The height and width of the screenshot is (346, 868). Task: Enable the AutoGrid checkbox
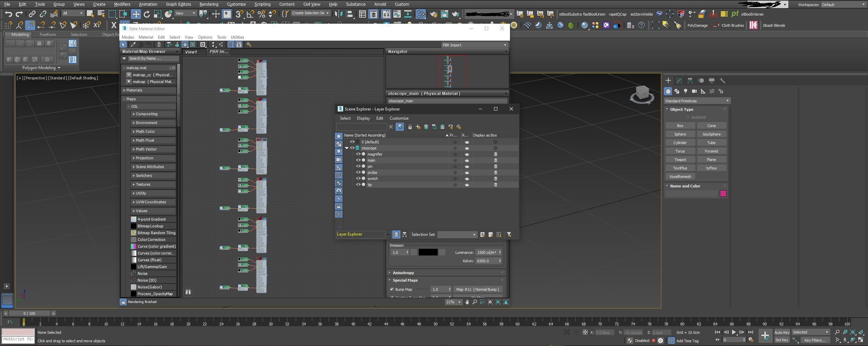(x=688, y=117)
